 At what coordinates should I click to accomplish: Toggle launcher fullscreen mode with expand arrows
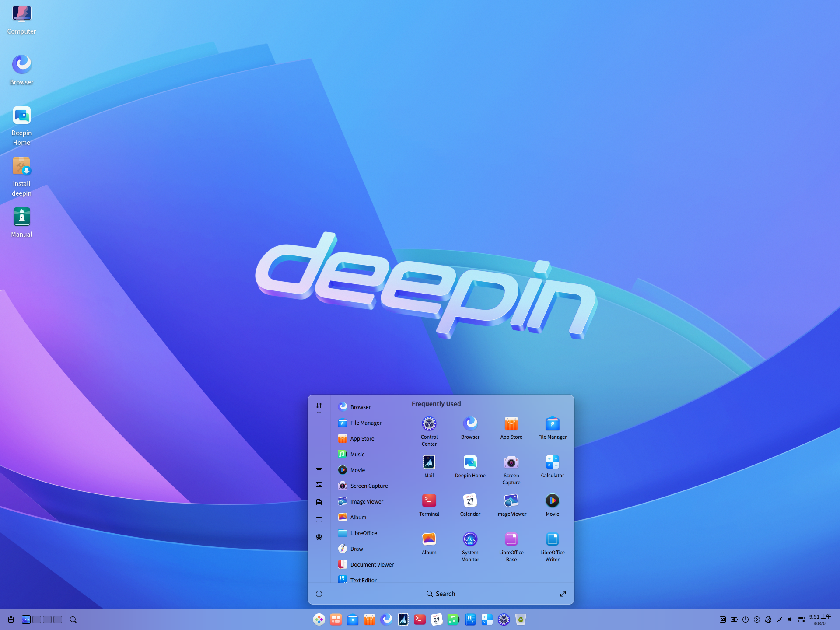tap(563, 594)
